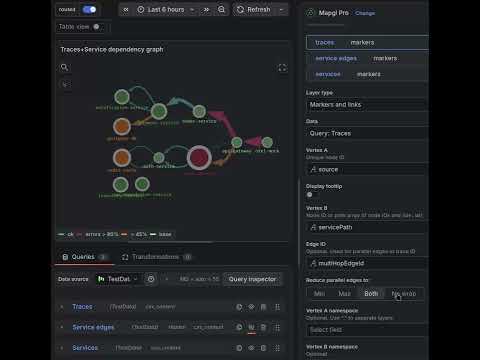Click the drag handle of Service edges query

pos(277,327)
